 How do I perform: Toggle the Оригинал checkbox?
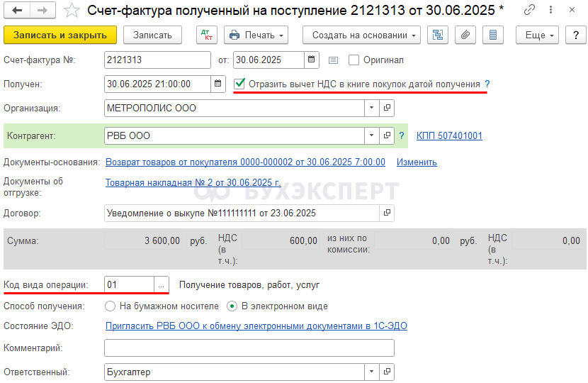tap(354, 60)
